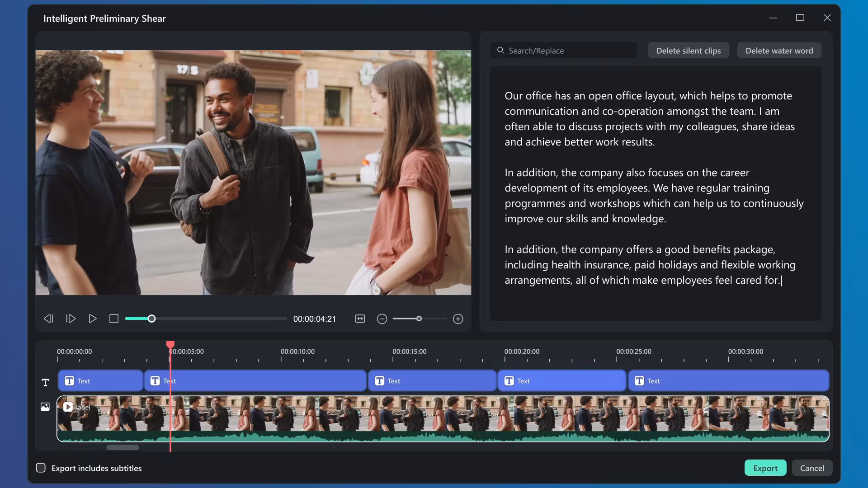The height and width of the screenshot is (488, 868).
Task: Click the next frame step-forward icon
Action: click(71, 319)
